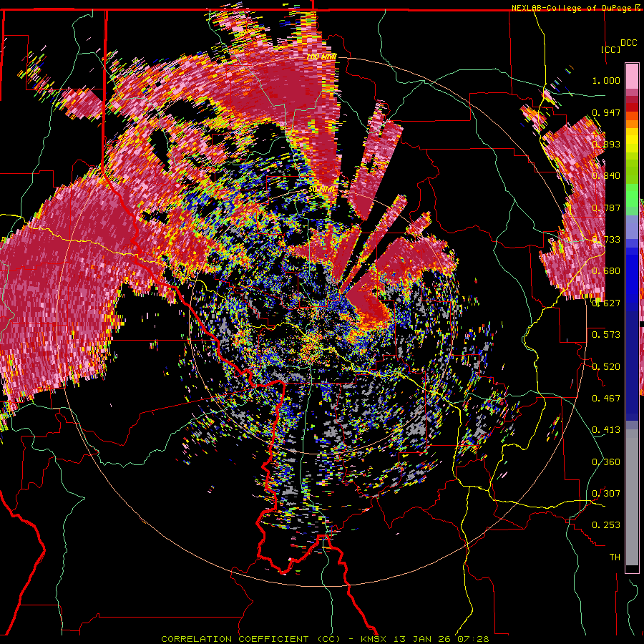Select the 0.627 legend value
The height and width of the screenshot is (644, 644).
[x=606, y=303]
